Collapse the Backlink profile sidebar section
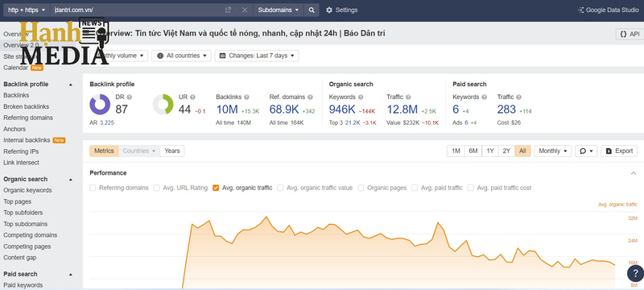The image size is (644, 290). [x=70, y=85]
